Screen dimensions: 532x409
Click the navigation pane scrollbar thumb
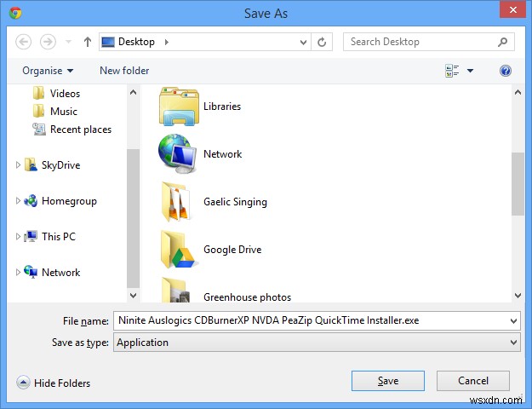coord(133,218)
